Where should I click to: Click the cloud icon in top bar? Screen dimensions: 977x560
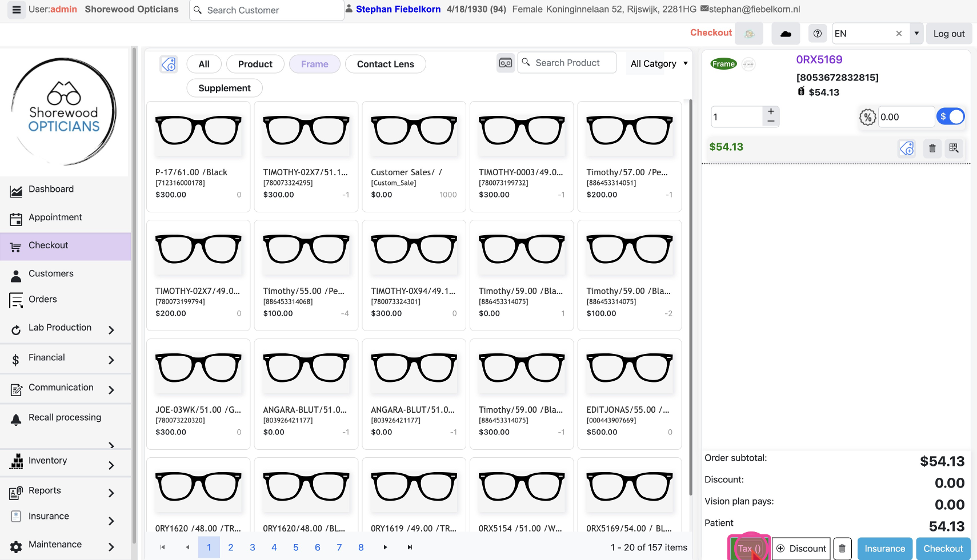coord(786,34)
